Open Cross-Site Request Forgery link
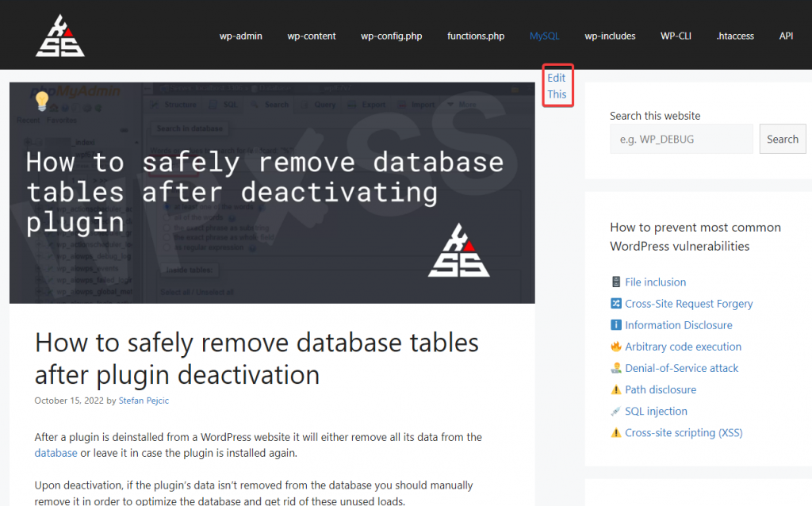The image size is (812, 506). point(689,304)
